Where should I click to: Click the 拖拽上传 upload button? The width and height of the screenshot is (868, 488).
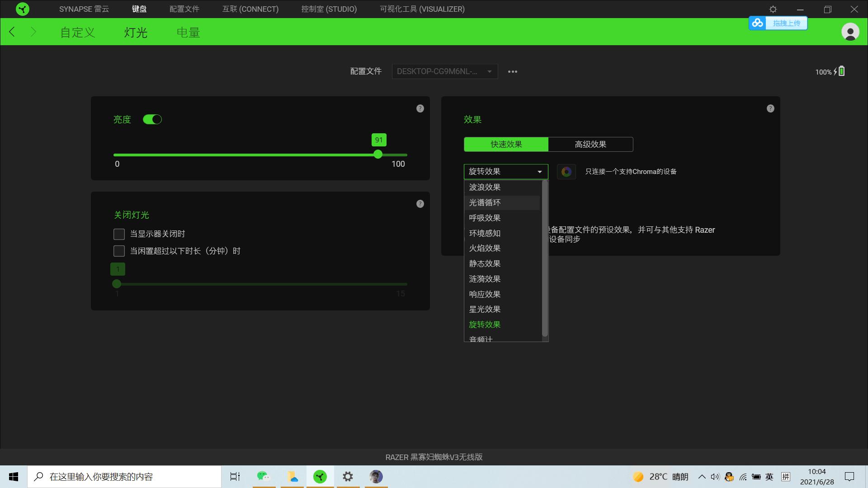tap(786, 23)
